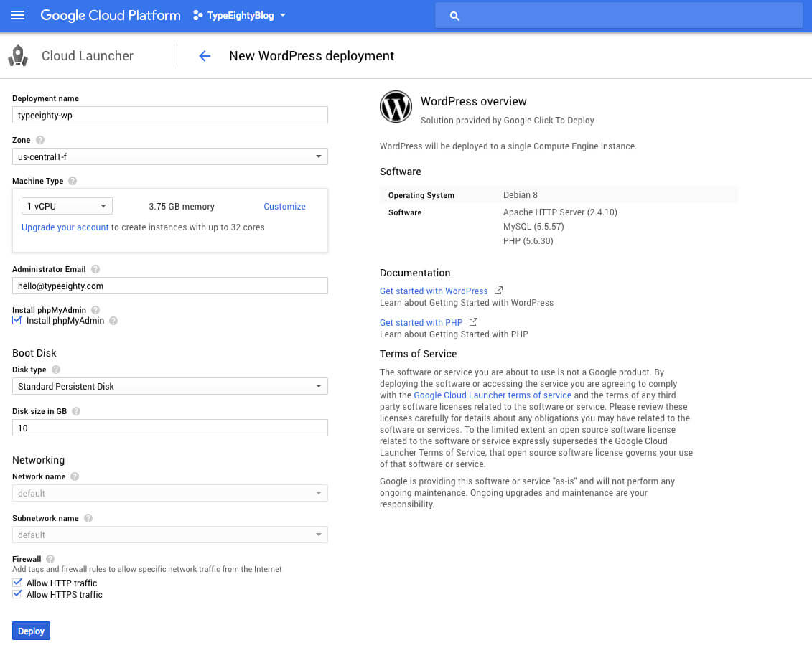Open the Disk type dropdown
This screenshot has width=812, height=653.
click(x=170, y=386)
